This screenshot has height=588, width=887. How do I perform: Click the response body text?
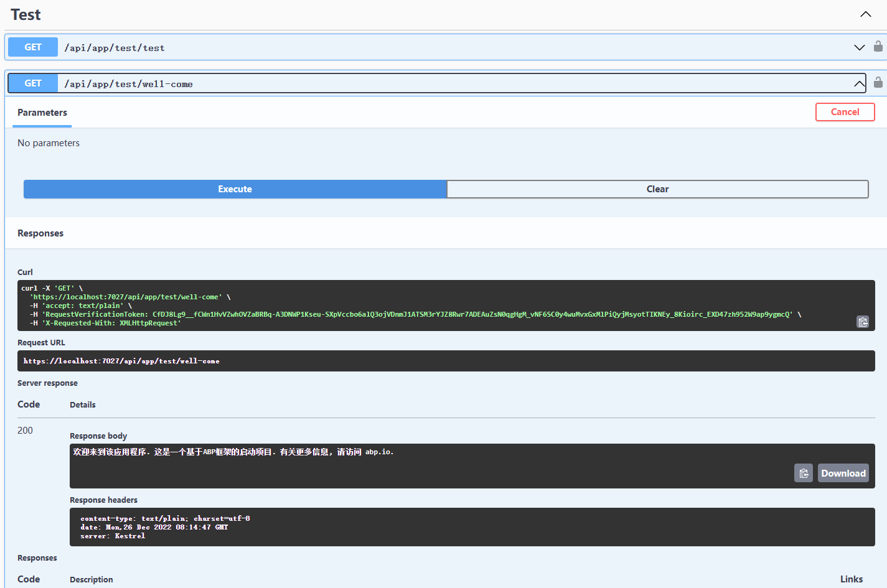[x=233, y=452]
